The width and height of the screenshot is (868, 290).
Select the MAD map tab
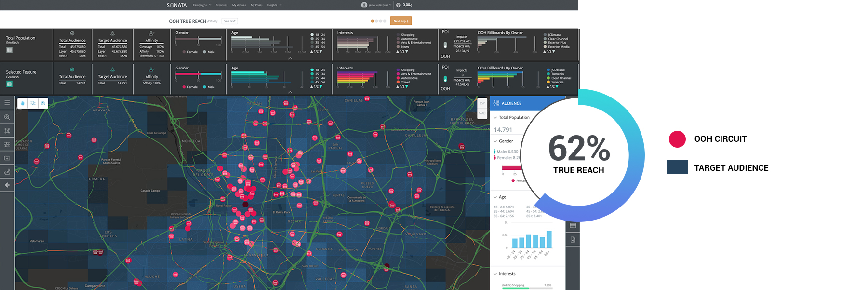(x=482, y=113)
